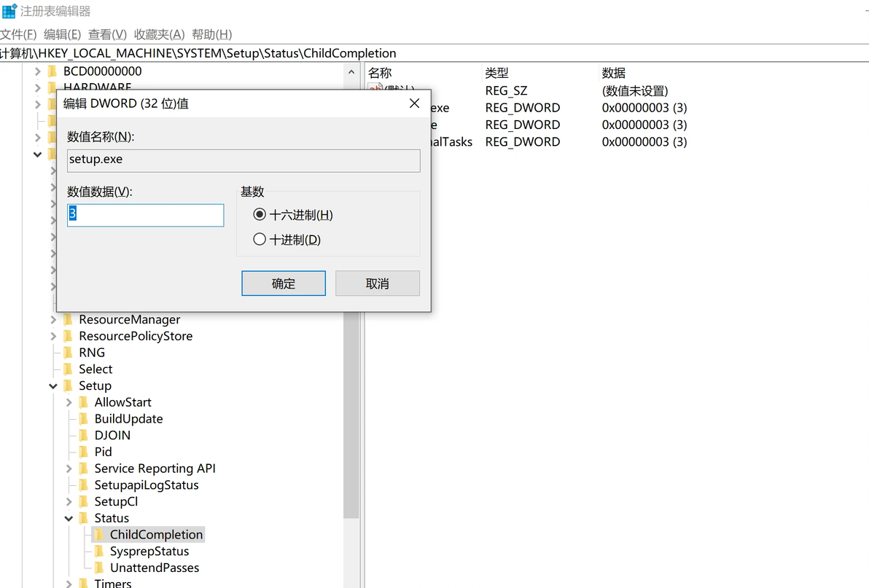Viewport: 869px width, 588px height.
Task: Select the BuildUpdate key label
Action: tap(128, 418)
